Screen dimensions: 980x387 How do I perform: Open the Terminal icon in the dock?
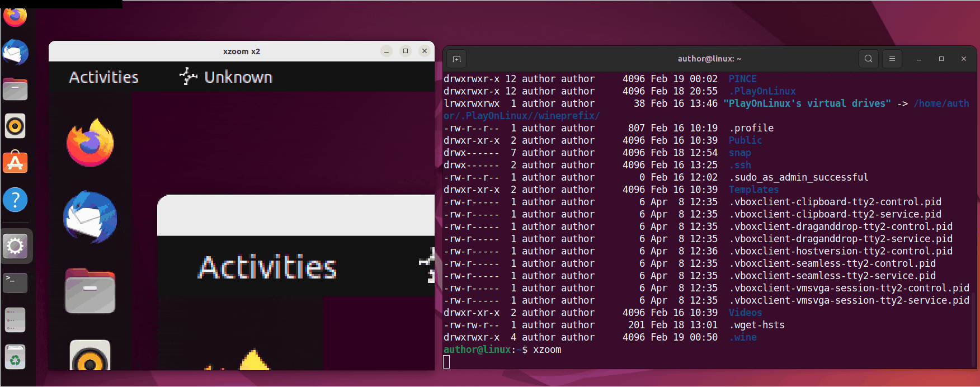tap(15, 282)
